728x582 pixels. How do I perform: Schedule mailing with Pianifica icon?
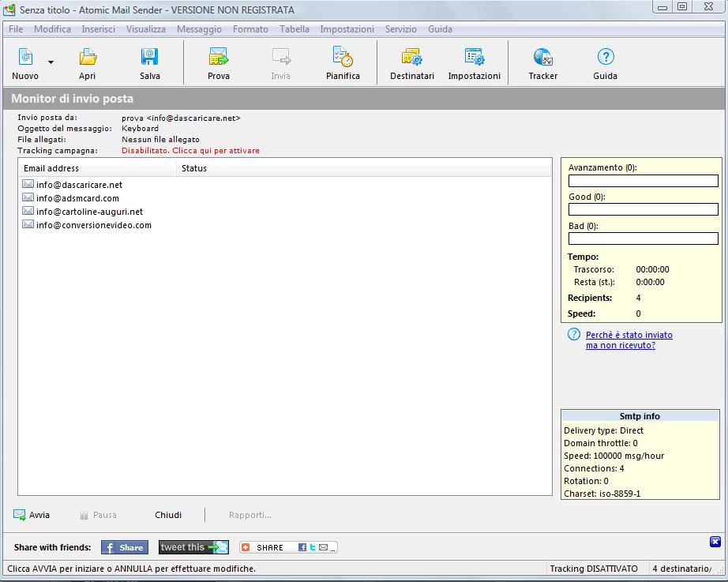pos(343,57)
